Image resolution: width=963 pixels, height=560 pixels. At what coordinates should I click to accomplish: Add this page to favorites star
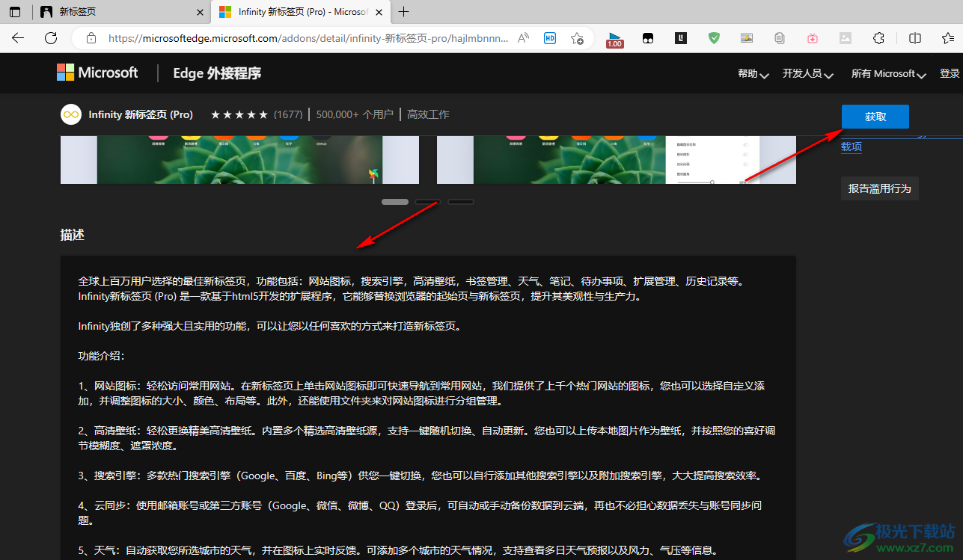point(577,38)
